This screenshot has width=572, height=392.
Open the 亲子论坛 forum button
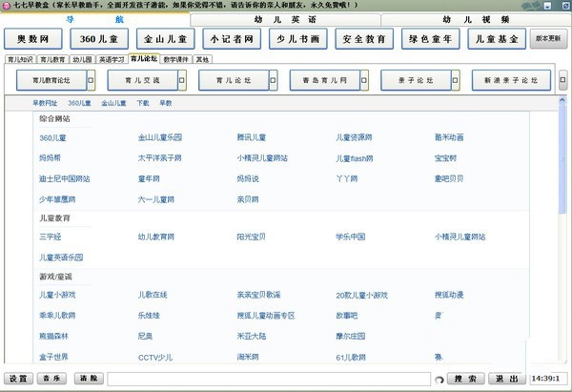416,80
